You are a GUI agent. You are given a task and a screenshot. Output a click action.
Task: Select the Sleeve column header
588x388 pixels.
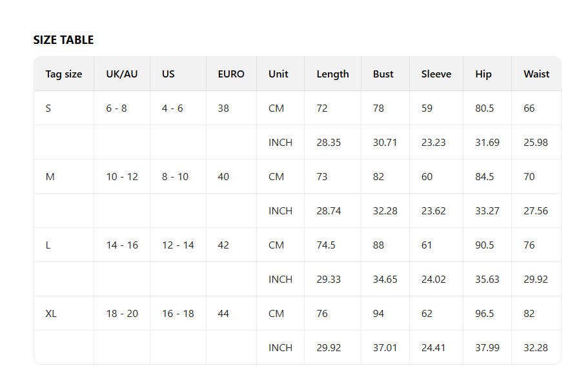tap(436, 74)
